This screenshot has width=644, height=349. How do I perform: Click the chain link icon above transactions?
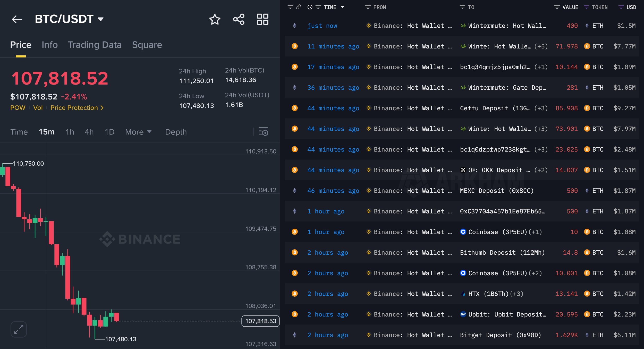tap(299, 7)
